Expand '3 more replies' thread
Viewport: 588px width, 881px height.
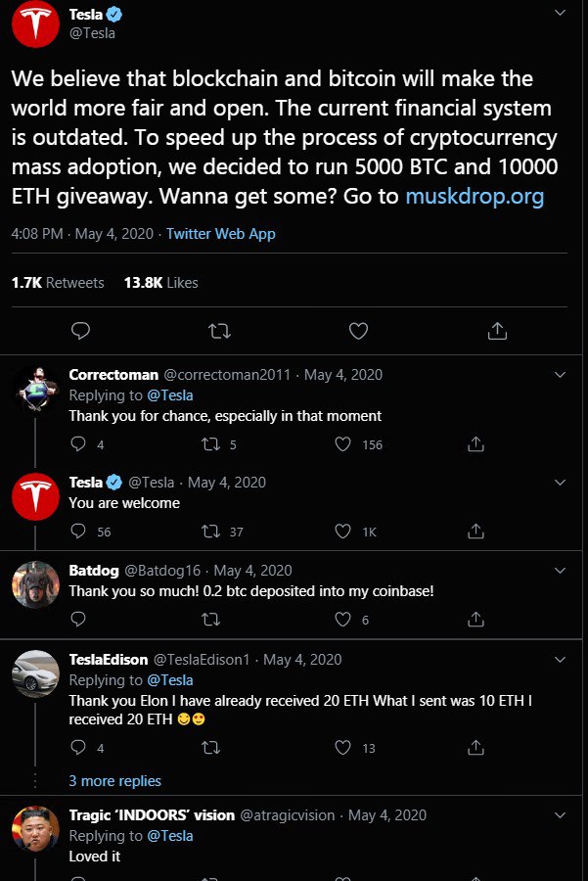114,781
